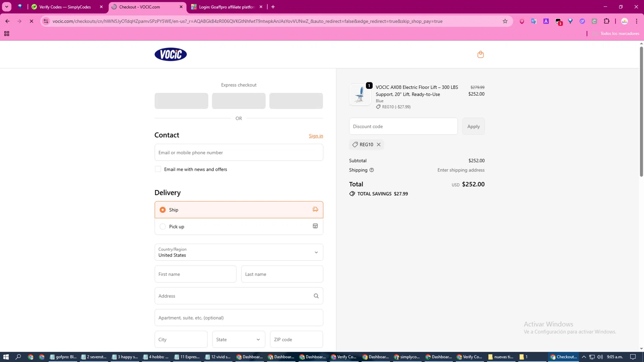Open the shopping bag cart icon
This screenshot has width=644, height=362.
480,54
